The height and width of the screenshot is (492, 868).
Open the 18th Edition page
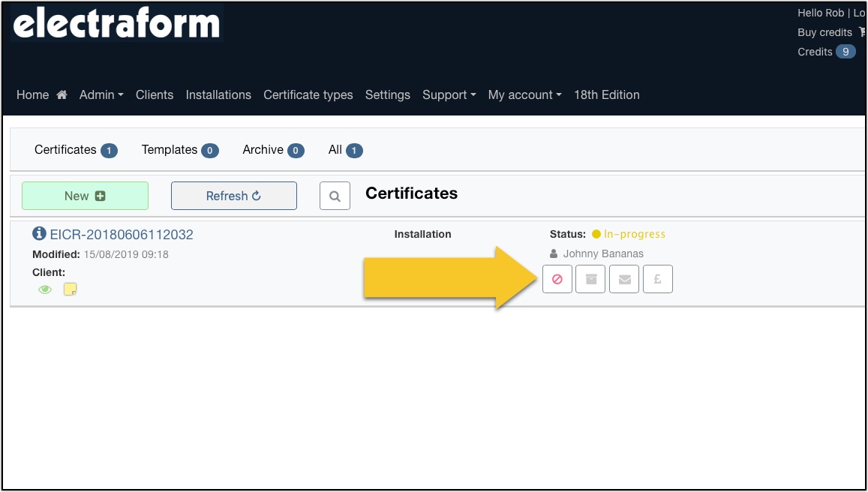607,94
